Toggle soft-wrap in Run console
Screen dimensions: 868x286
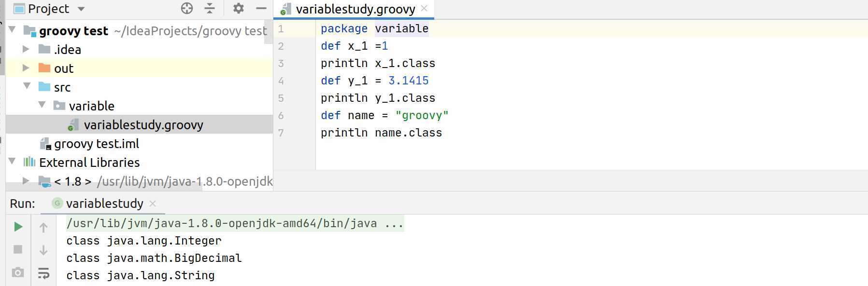click(x=43, y=273)
